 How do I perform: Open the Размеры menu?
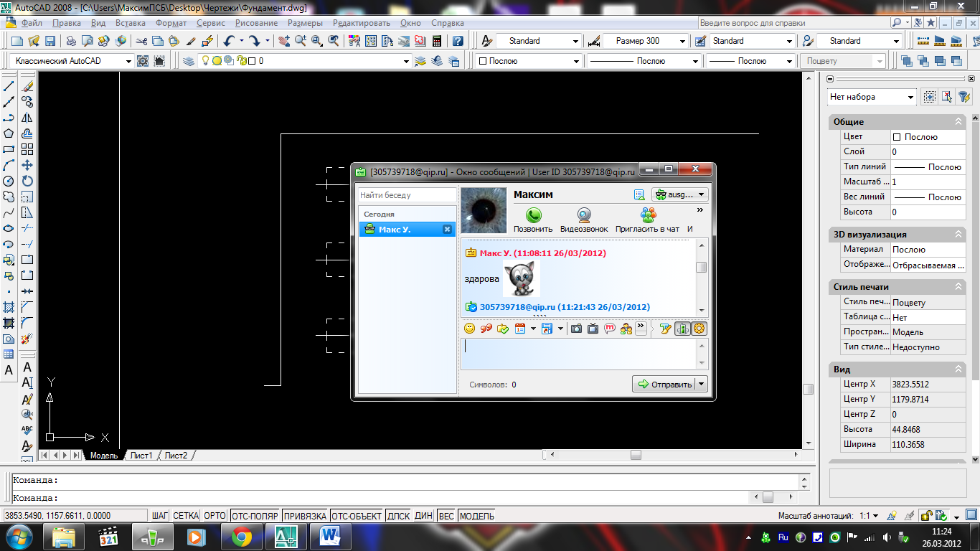[306, 23]
